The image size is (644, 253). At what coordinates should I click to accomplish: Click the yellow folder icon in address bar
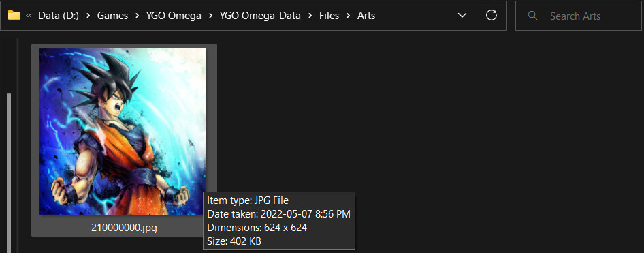14,16
